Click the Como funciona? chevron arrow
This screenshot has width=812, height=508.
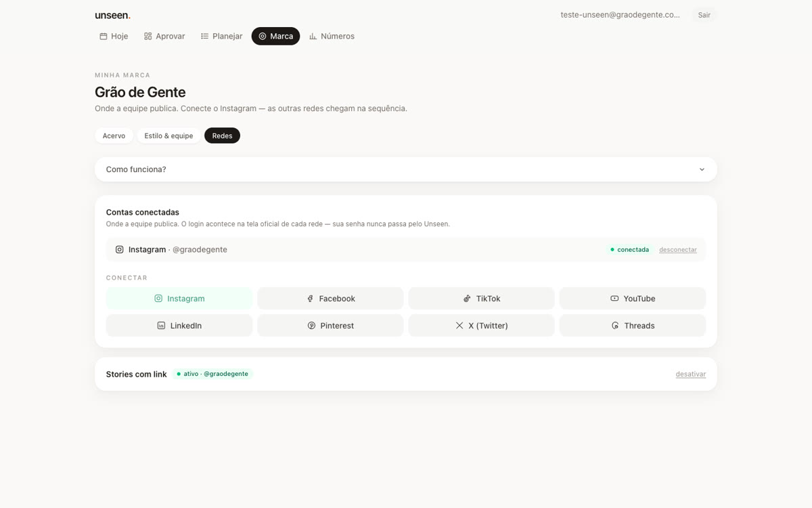coord(702,169)
